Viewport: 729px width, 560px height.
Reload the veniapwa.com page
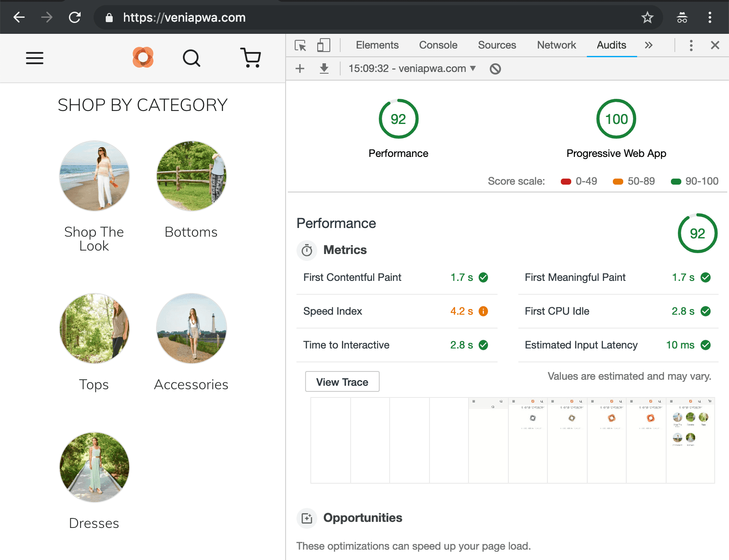point(75,17)
